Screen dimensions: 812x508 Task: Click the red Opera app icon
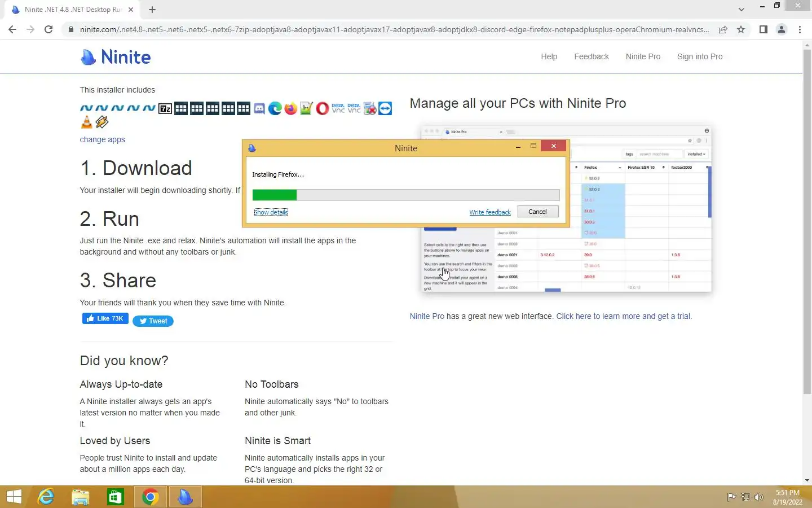(322, 108)
